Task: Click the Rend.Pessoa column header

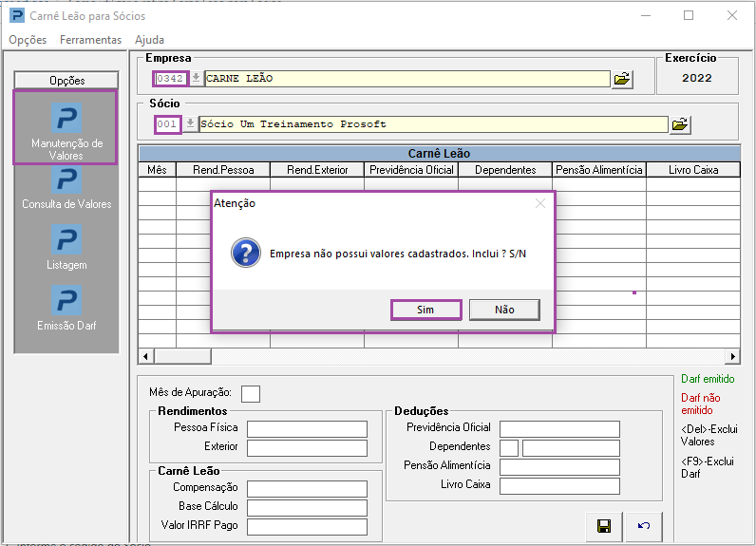Action: [223, 170]
